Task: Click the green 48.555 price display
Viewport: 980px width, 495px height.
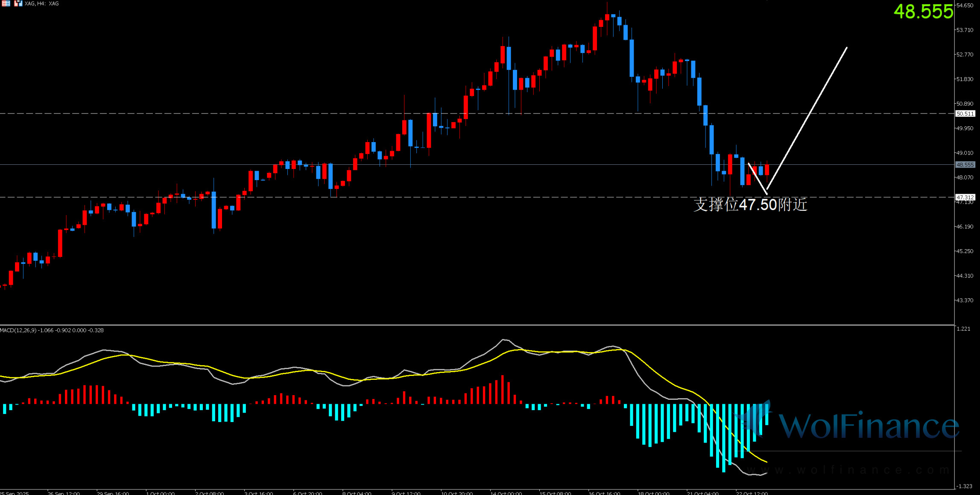Action: [x=923, y=12]
